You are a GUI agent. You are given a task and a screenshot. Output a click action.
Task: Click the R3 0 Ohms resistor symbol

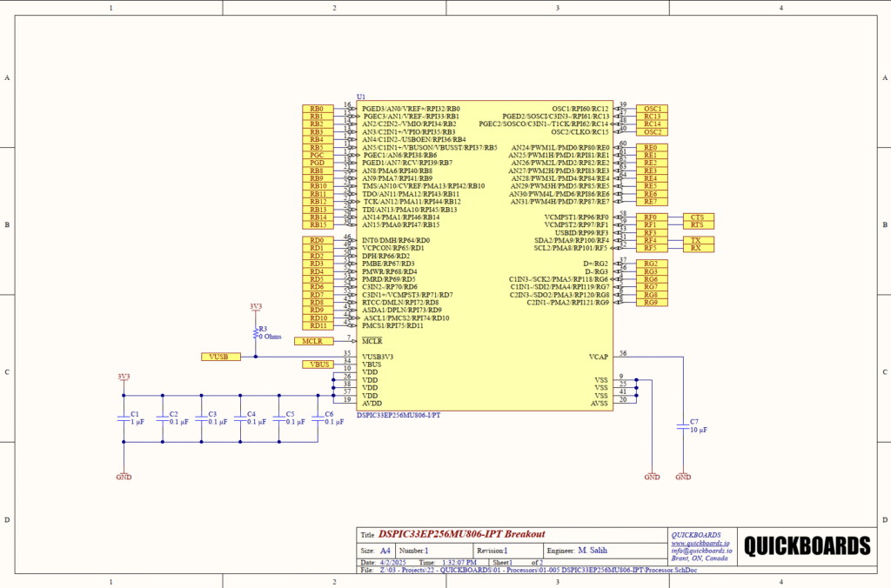click(255, 332)
